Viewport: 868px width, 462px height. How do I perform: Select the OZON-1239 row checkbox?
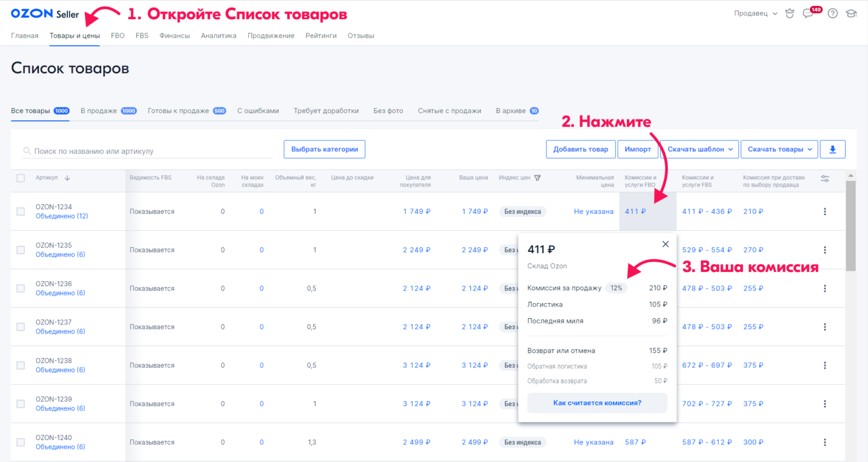tap(21, 404)
